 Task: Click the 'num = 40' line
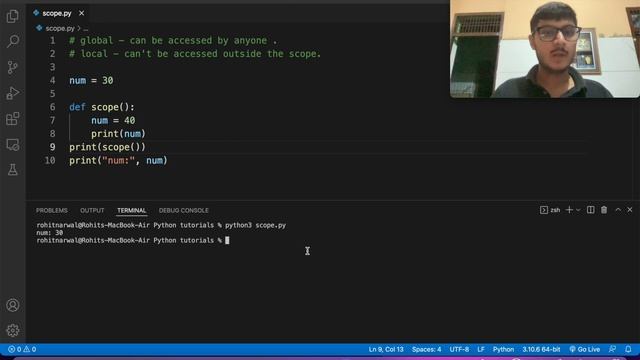113,120
